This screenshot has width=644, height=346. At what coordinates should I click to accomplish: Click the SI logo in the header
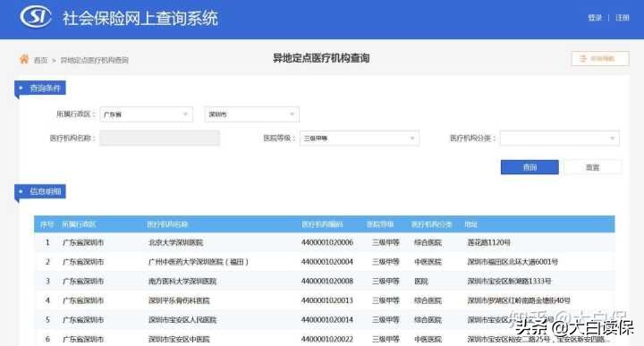coord(36,17)
